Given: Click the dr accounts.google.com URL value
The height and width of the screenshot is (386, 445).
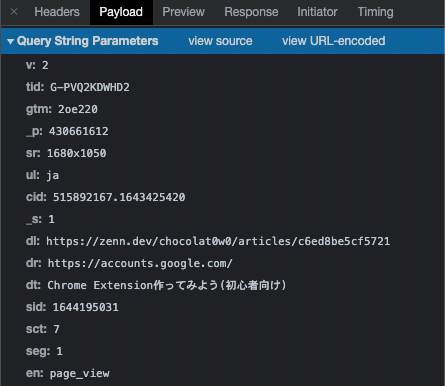Looking at the screenshot, I should coord(140,263).
